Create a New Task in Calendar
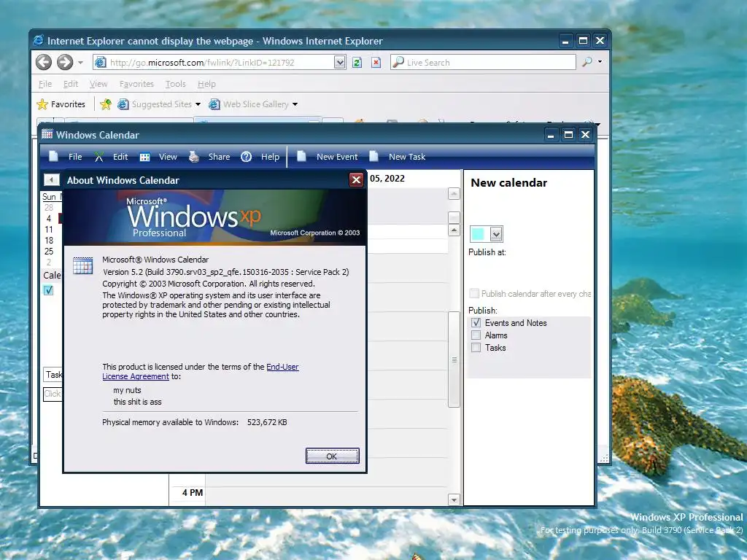The width and height of the screenshot is (747, 560). point(398,157)
